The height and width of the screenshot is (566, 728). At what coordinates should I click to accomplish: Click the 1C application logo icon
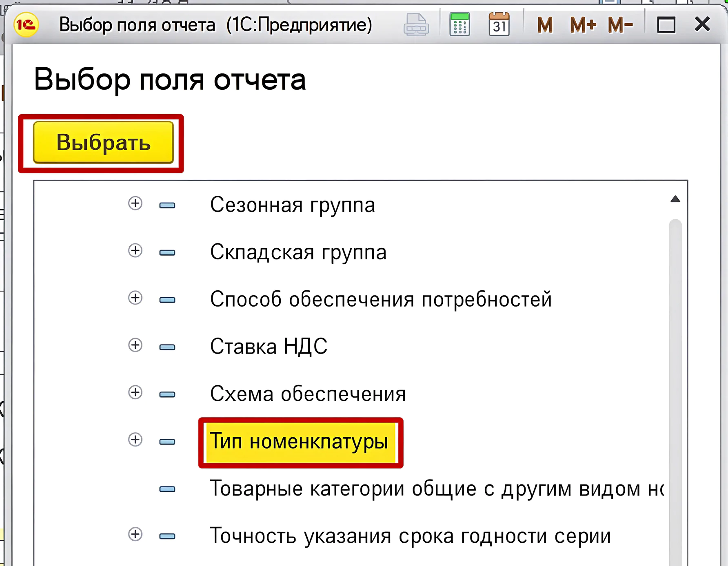pos(26,25)
